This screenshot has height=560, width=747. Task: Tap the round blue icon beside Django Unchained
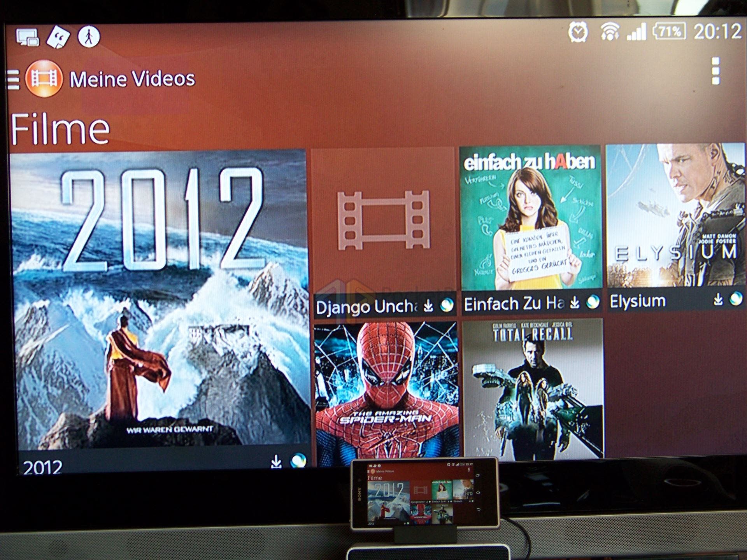(447, 305)
